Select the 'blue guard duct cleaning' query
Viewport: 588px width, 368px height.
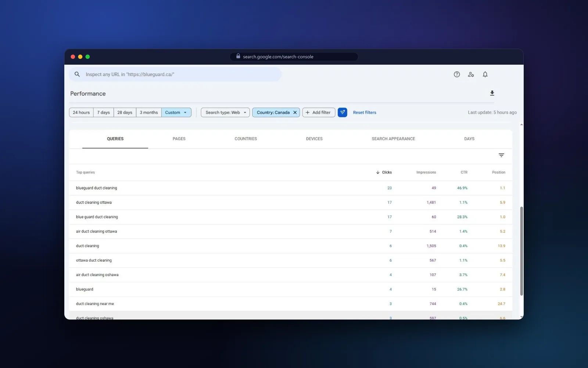[x=97, y=217]
